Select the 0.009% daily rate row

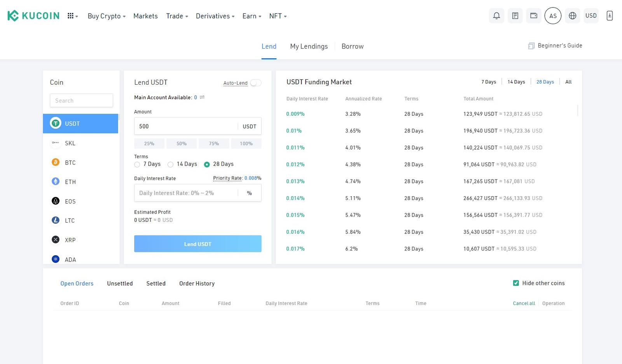click(x=429, y=114)
